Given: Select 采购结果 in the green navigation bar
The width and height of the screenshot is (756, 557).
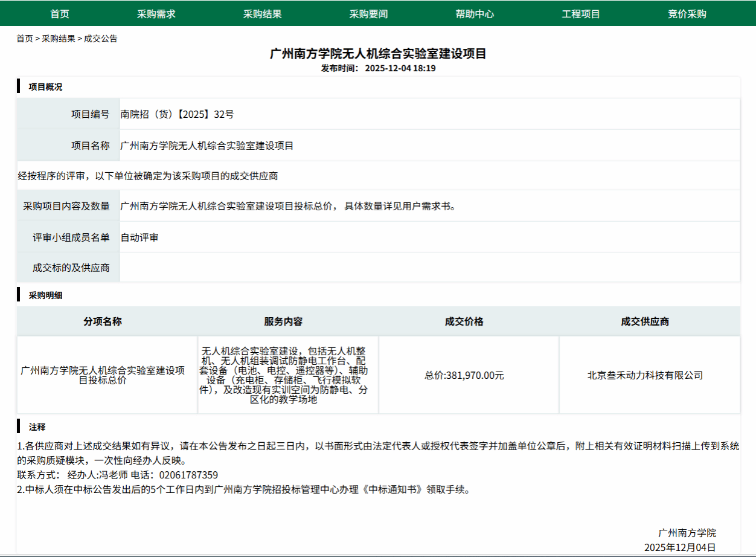Looking at the screenshot, I should point(262,14).
